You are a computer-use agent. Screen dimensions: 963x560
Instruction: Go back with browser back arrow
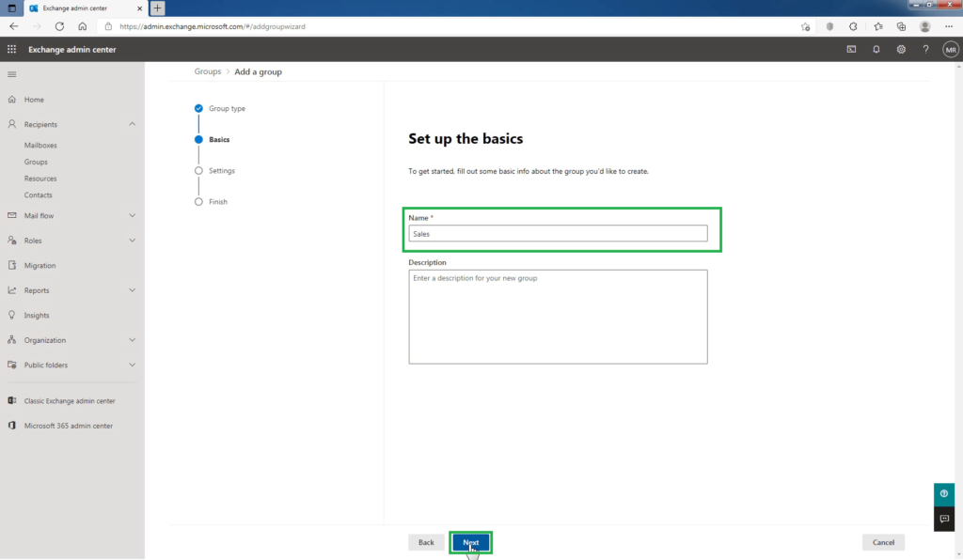click(13, 26)
